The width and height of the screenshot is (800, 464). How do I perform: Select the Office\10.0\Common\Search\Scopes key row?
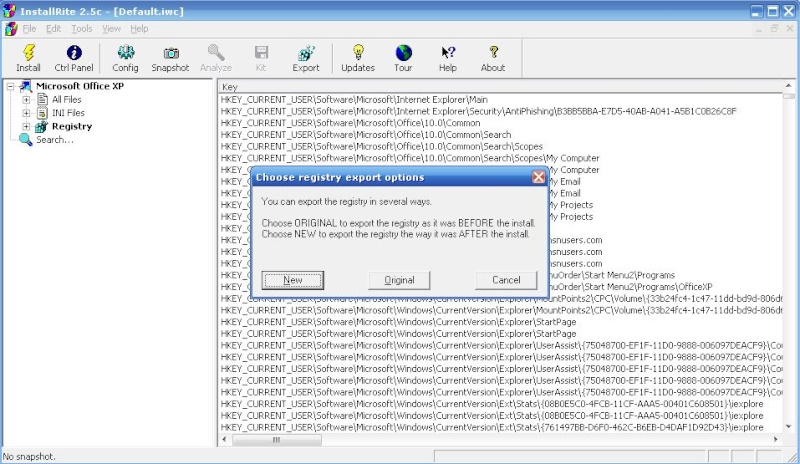pos(382,146)
